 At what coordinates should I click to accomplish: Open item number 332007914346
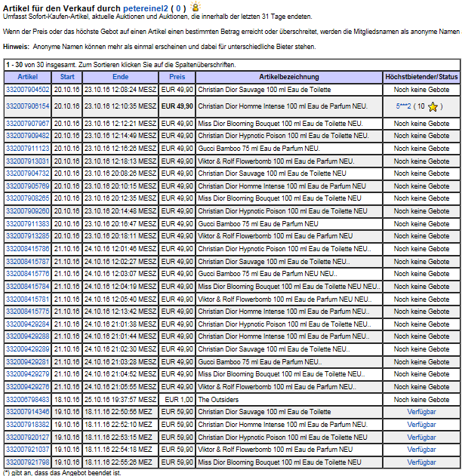pos(28,412)
